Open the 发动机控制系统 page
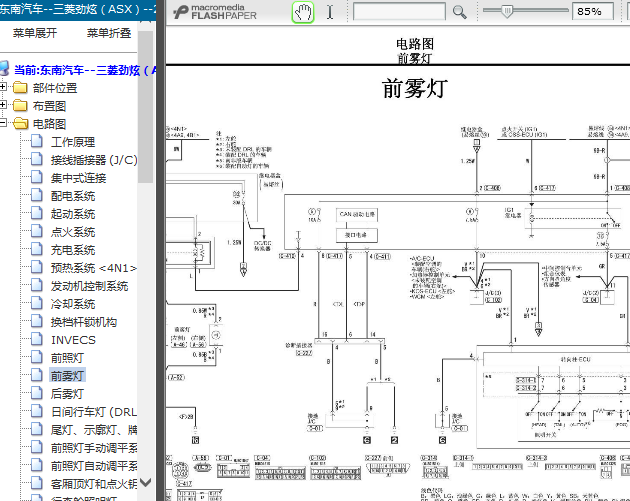 [89, 286]
